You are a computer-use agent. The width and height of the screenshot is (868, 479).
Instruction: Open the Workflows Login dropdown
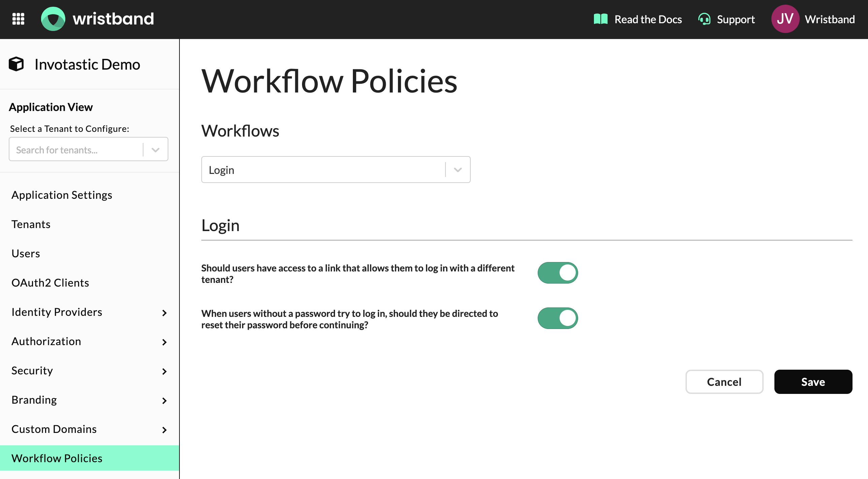(335, 170)
